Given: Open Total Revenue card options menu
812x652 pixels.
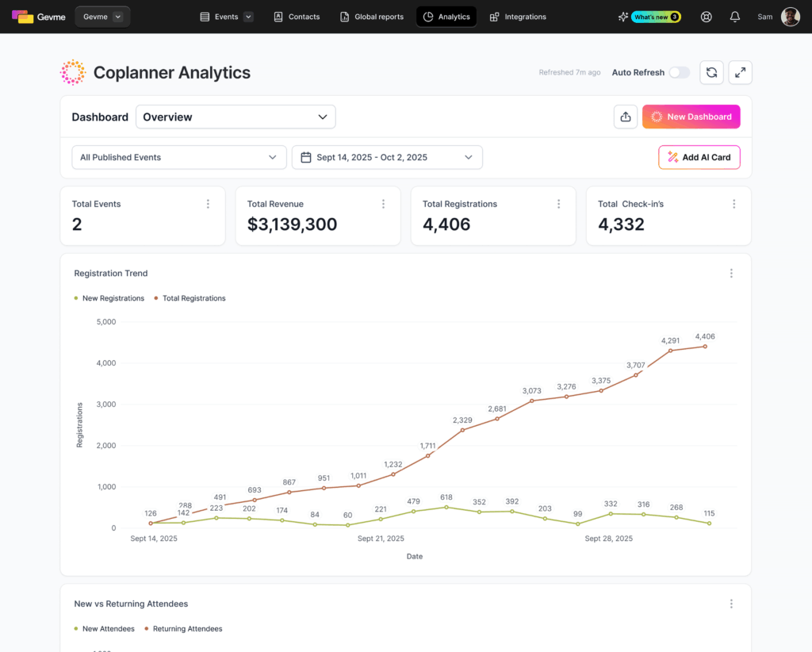Looking at the screenshot, I should click(x=383, y=204).
